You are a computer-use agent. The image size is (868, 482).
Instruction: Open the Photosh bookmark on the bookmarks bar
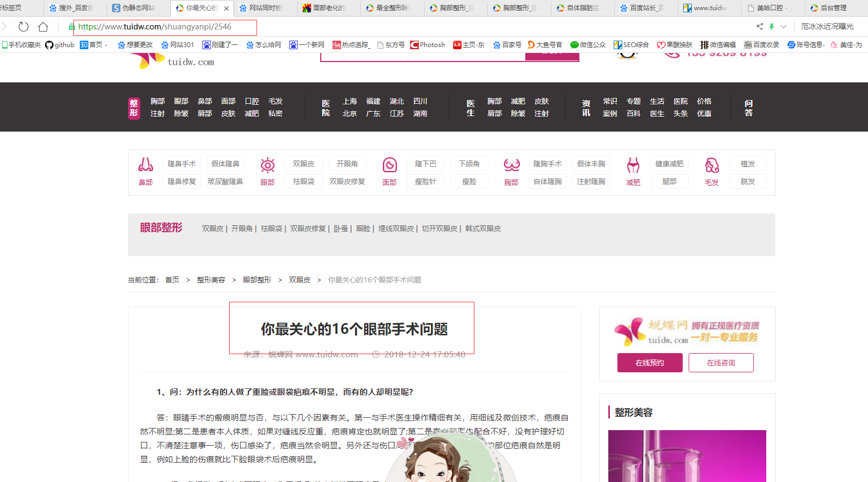click(x=427, y=44)
